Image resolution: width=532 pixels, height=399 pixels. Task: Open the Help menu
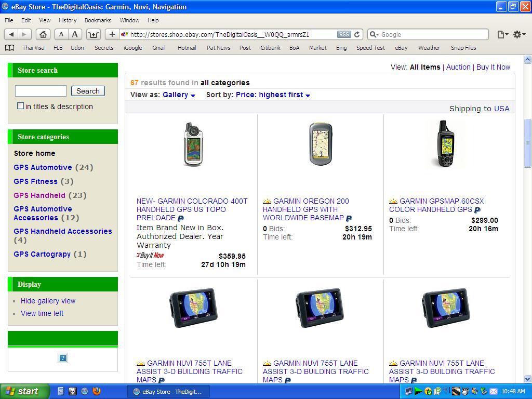pyautogui.click(x=153, y=20)
